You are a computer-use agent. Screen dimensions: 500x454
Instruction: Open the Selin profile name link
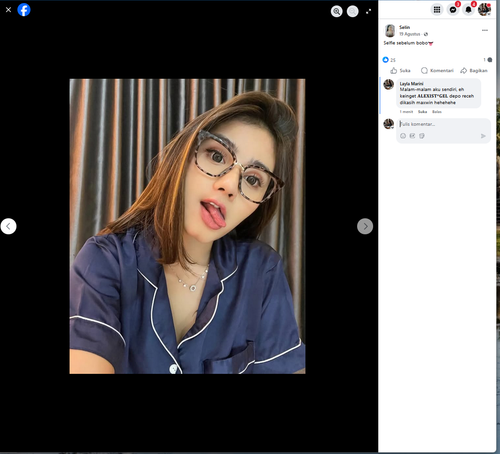[405, 27]
